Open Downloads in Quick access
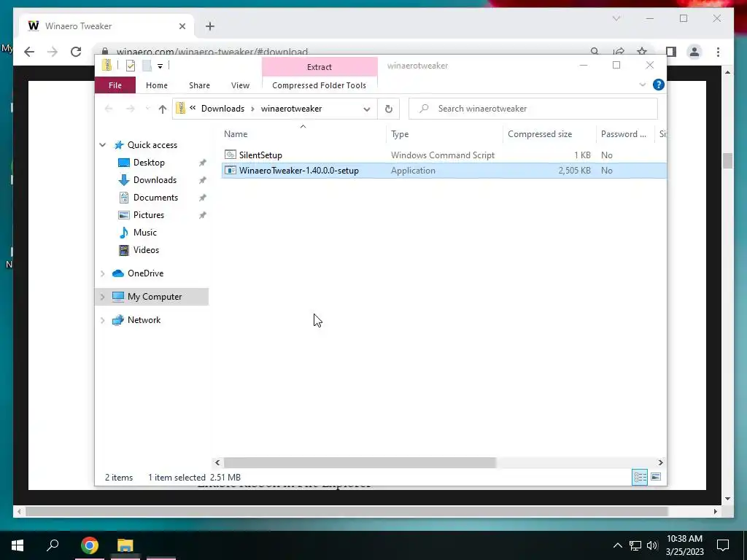The width and height of the screenshot is (747, 560). [155, 180]
